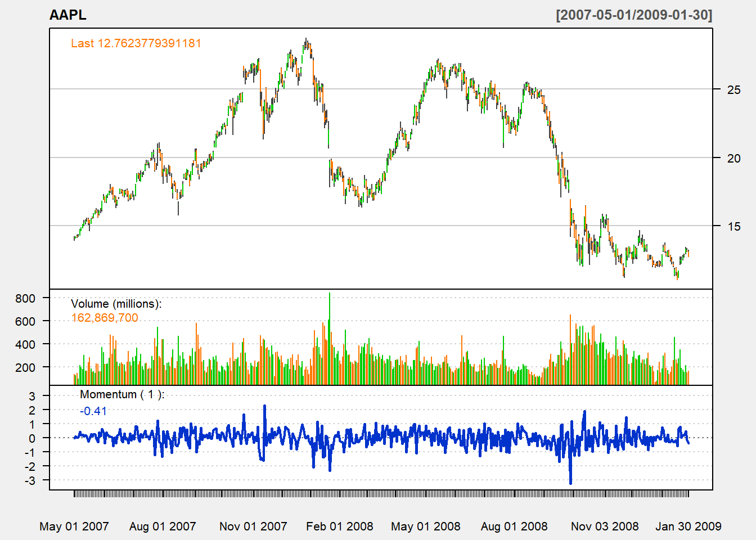Screen dimensions: 756x540
Task: Click the positive 1 momentum axis label
Action: (x=32, y=425)
